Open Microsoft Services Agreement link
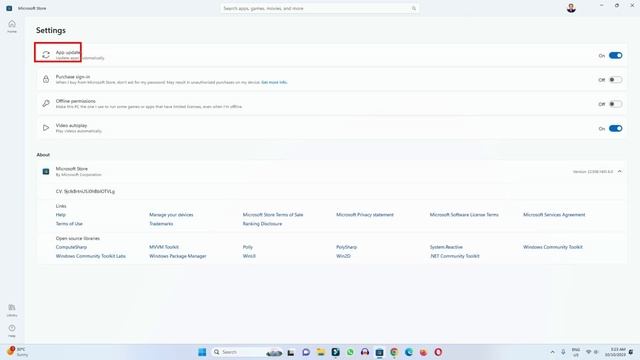The image size is (640, 360). 554,215
